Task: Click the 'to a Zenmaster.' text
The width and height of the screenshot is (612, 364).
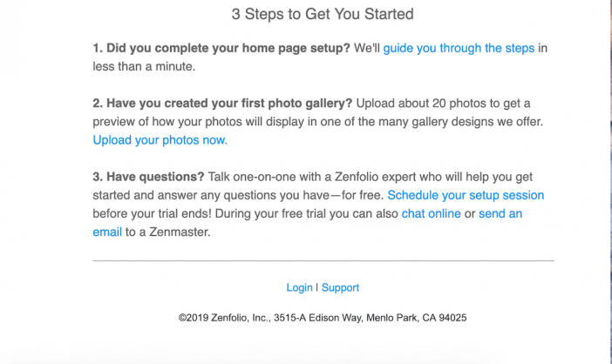Action: pyautogui.click(x=168, y=232)
